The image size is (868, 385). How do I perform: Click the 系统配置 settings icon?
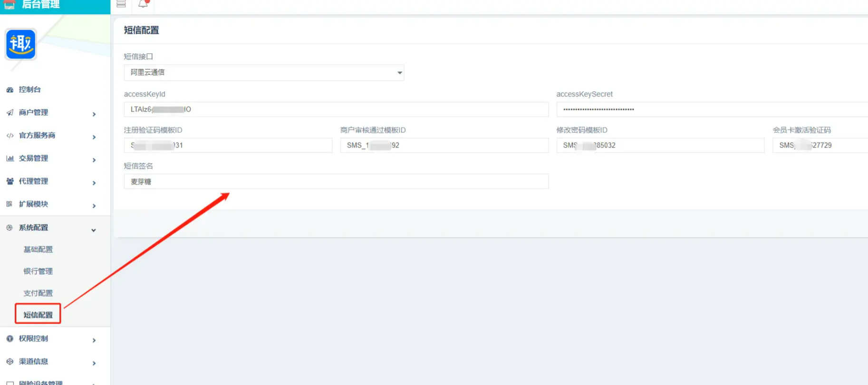pyautogui.click(x=10, y=227)
